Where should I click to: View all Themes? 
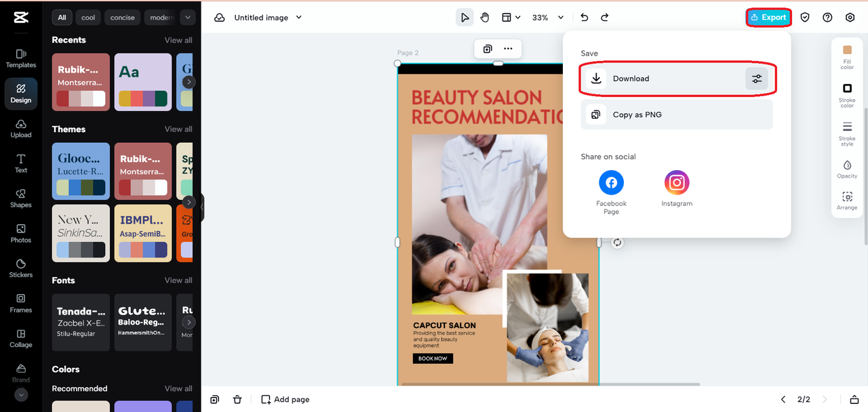click(178, 129)
